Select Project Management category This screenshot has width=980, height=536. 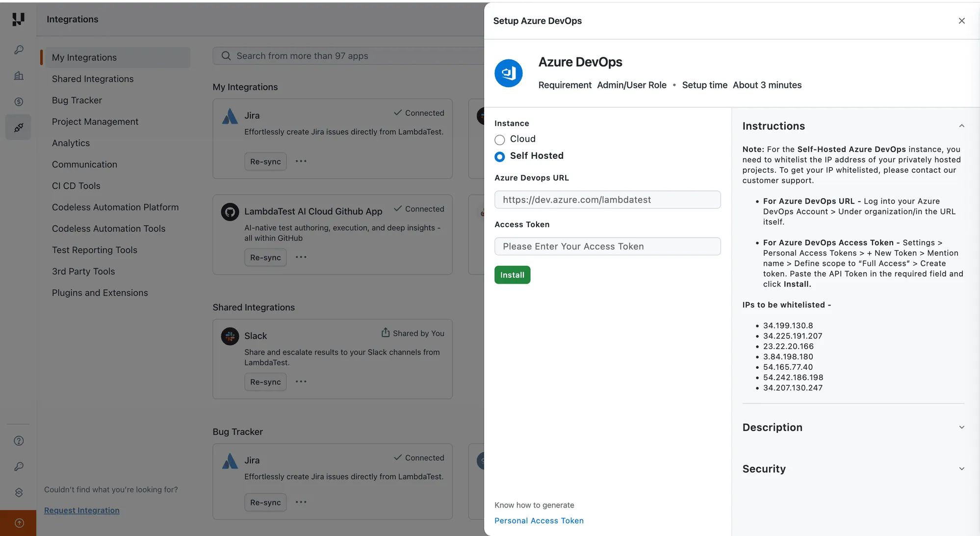95,122
